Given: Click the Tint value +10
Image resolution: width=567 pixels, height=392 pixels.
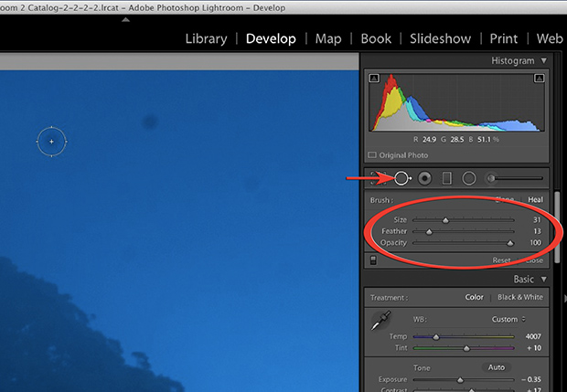Looking at the screenshot, I should tap(534, 348).
